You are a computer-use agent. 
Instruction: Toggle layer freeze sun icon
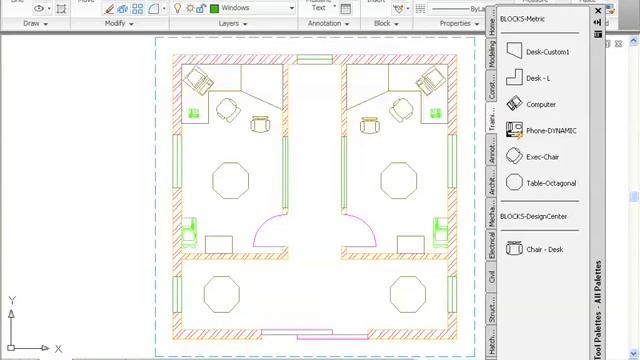pyautogui.click(x=190, y=8)
